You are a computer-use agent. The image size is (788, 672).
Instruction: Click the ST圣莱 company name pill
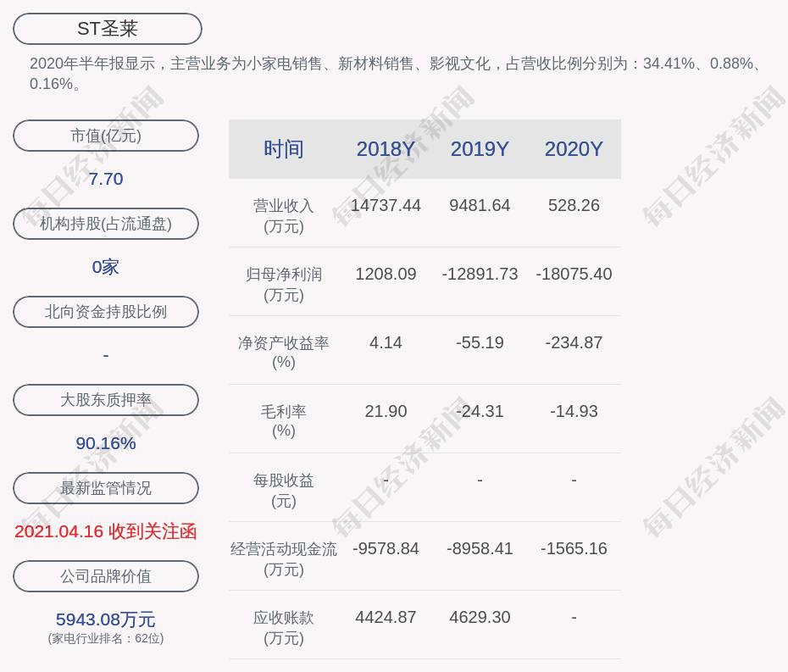coord(108,29)
